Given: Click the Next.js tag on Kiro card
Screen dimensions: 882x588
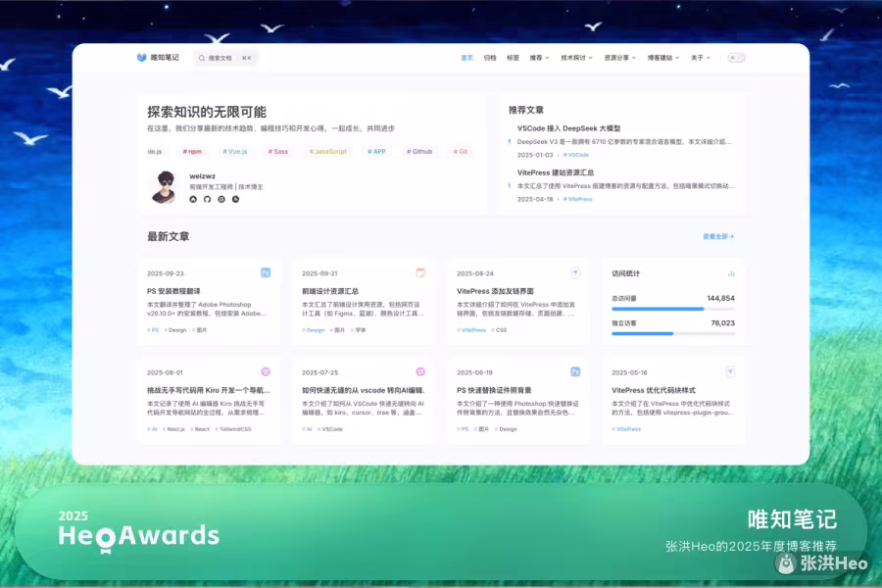Looking at the screenshot, I should [x=173, y=429].
